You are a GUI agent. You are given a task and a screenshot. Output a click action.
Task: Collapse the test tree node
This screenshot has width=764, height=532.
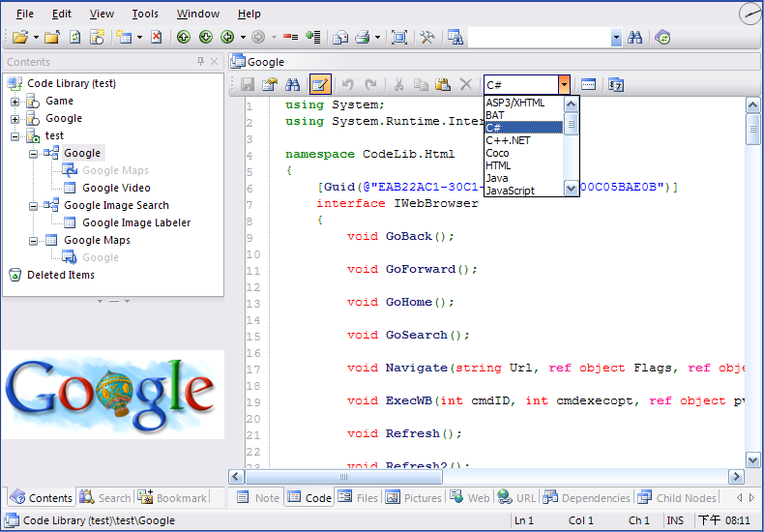pos(15,136)
